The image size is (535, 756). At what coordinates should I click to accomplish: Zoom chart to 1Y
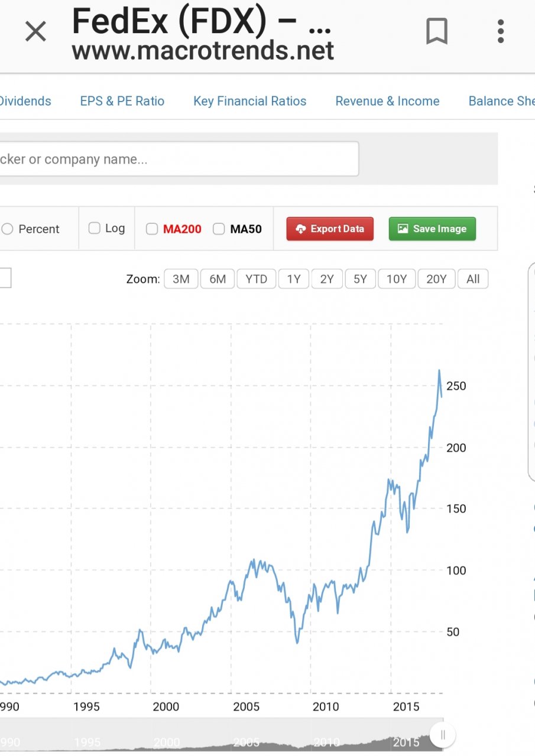[294, 279]
